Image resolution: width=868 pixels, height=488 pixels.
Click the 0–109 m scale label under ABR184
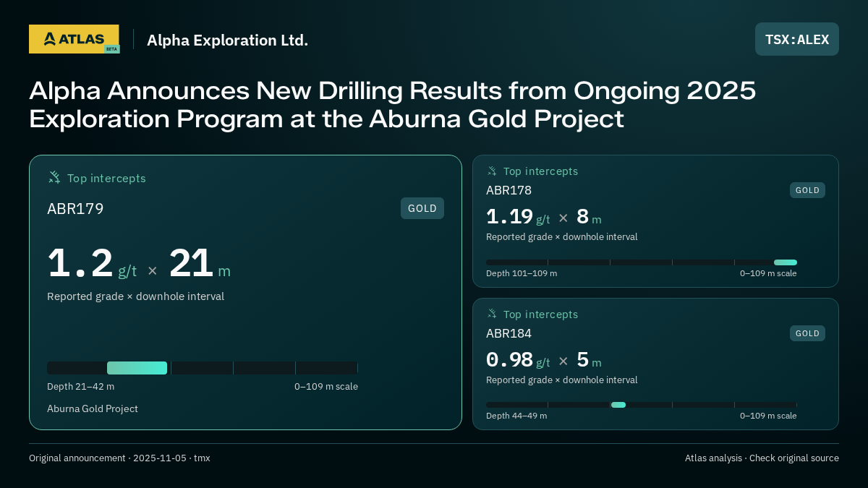(x=768, y=416)
